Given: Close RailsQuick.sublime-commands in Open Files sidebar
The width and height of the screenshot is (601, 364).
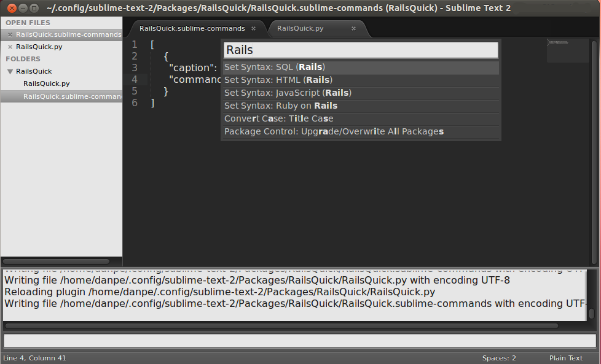Looking at the screenshot, I should pyautogui.click(x=10, y=34).
